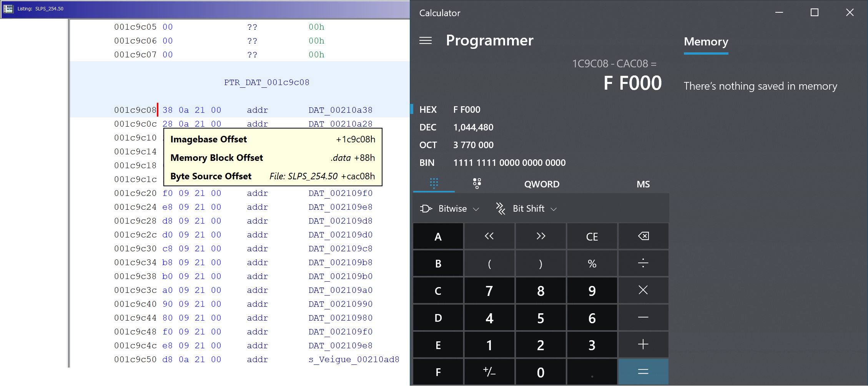Screen dimensions: 868x386
Task: Click the 1C9C08 - CAC08 expression line
Action: coord(614,63)
